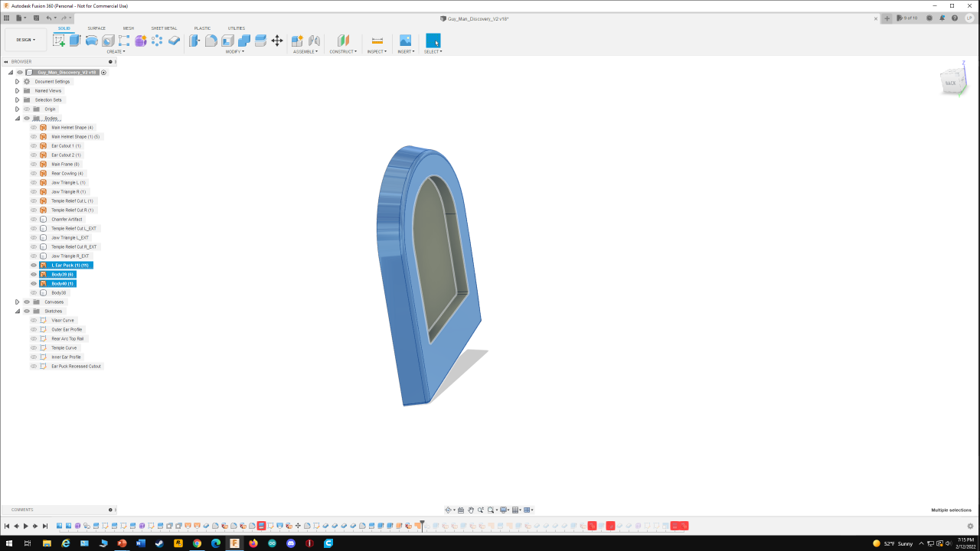Hide the Rear Cowling body

tap(32, 173)
